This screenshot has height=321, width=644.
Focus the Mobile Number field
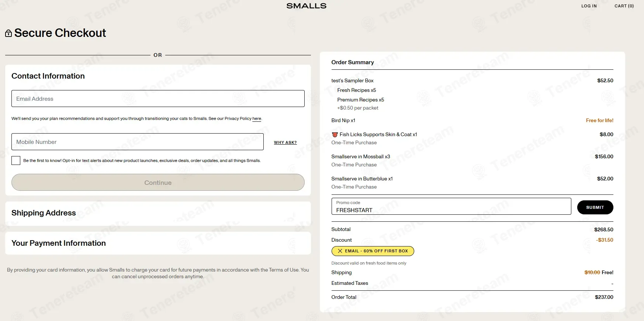click(x=138, y=142)
